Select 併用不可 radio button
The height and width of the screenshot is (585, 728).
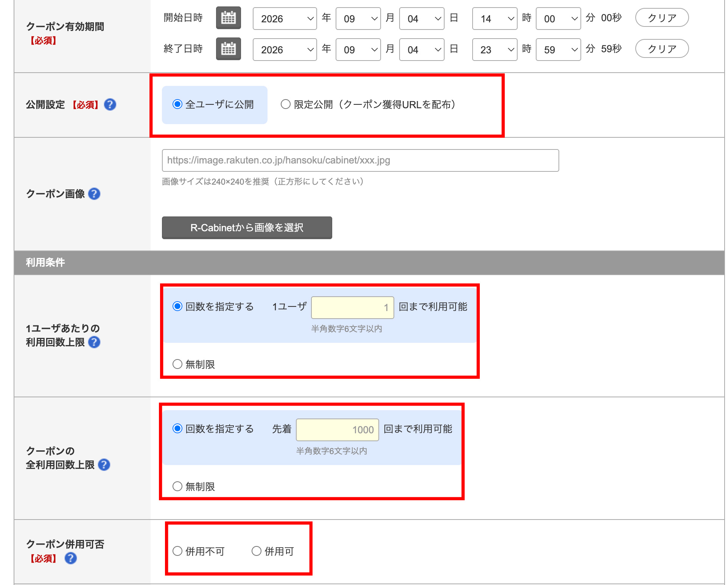[x=177, y=551]
